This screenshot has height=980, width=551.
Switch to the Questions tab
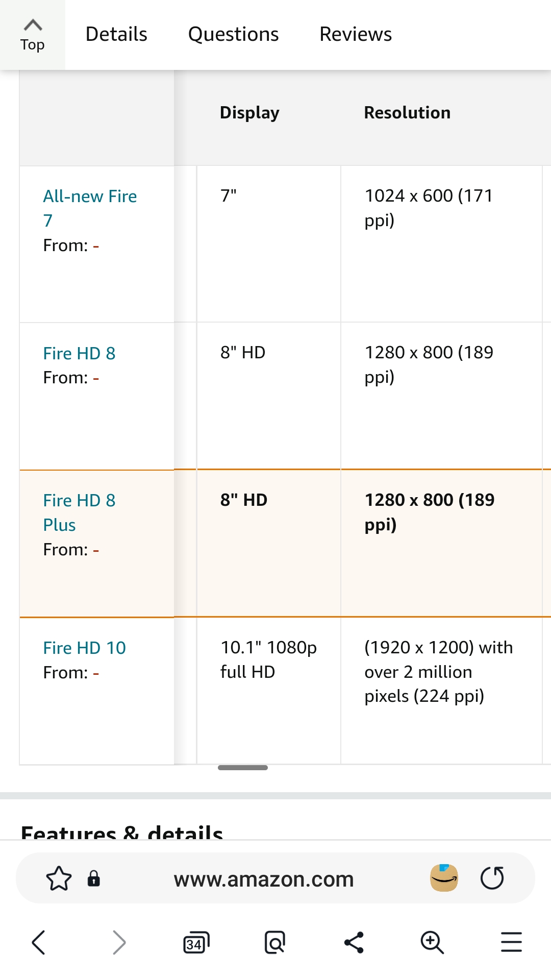(x=234, y=34)
